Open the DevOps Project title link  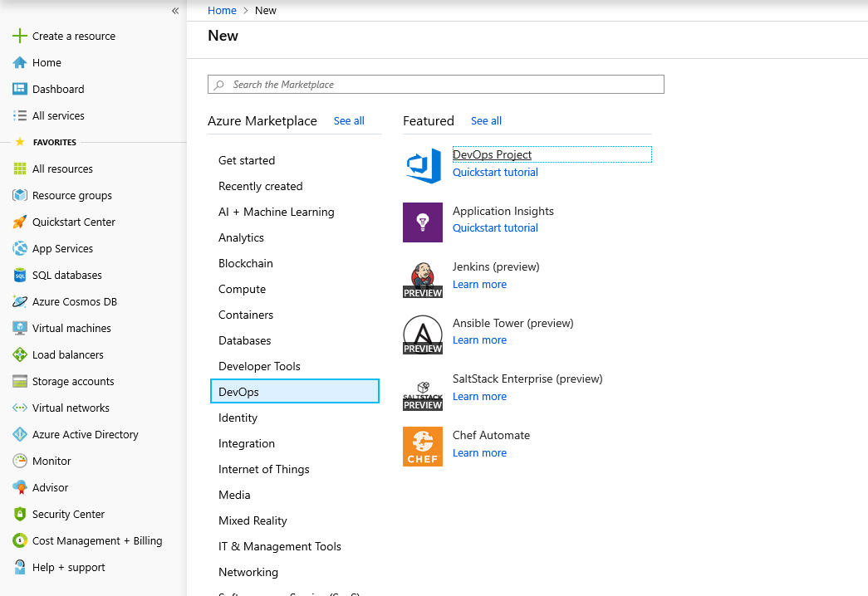[x=492, y=154]
